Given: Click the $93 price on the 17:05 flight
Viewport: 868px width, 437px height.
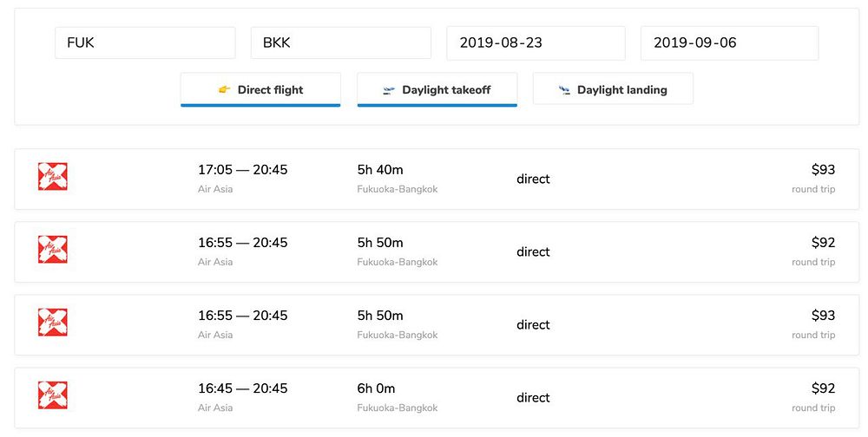Looking at the screenshot, I should 822,170.
